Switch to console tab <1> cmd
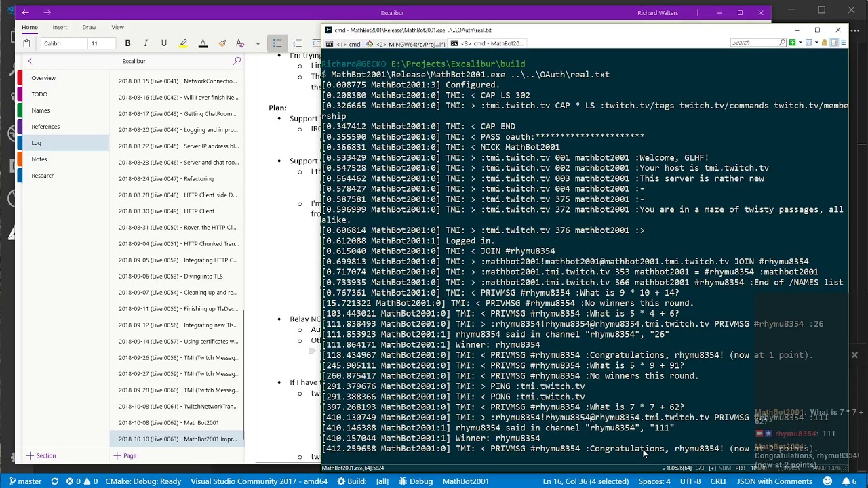 pos(344,43)
